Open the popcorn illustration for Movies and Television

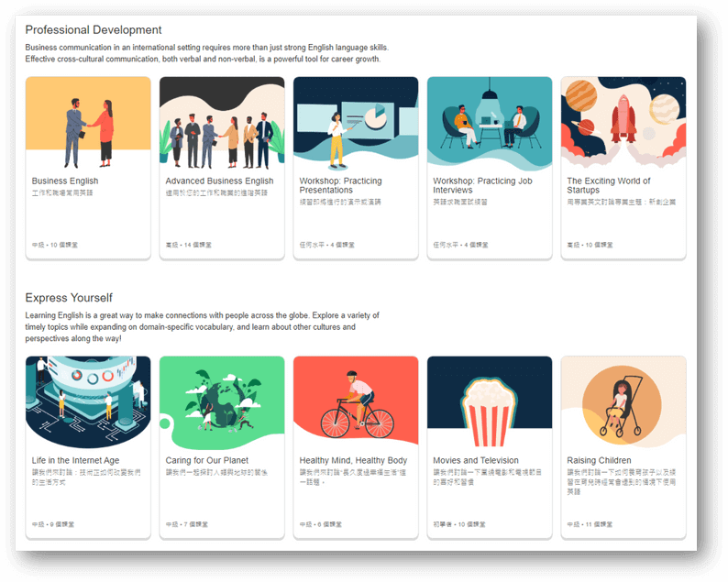click(490, 403)
